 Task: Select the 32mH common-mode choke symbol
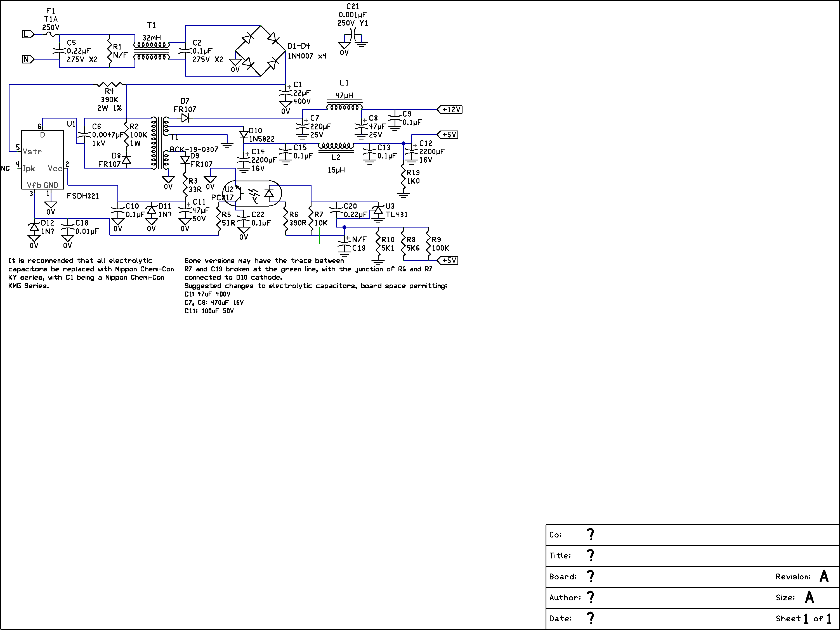pyautogui.click(x=152, y=51)
